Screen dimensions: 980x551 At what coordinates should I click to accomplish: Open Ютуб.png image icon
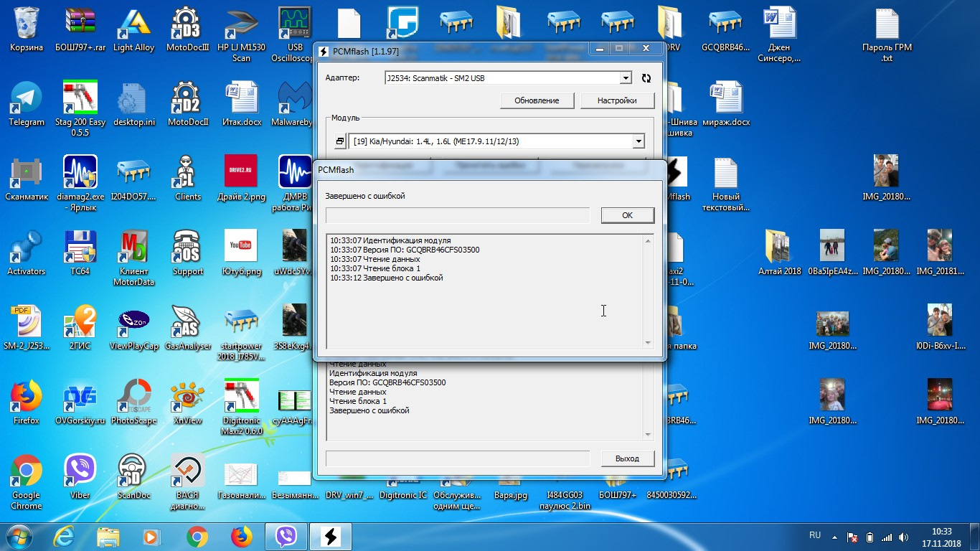coord(241,254)
